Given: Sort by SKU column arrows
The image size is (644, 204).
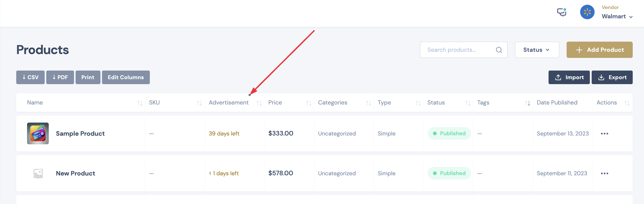Looking at the screenshot, I should (x=199, y=103).
